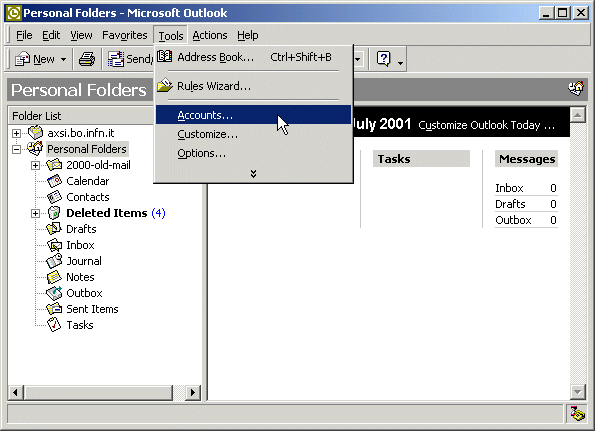Open the View menu
The width and height of the screenshot is (595, 431).
pos(81,35)
